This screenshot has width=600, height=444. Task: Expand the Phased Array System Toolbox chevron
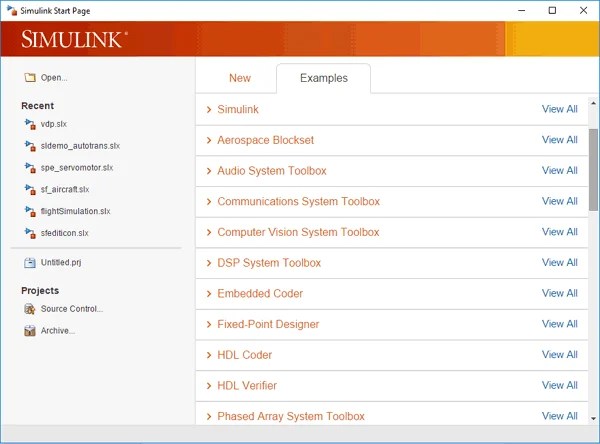209,416
